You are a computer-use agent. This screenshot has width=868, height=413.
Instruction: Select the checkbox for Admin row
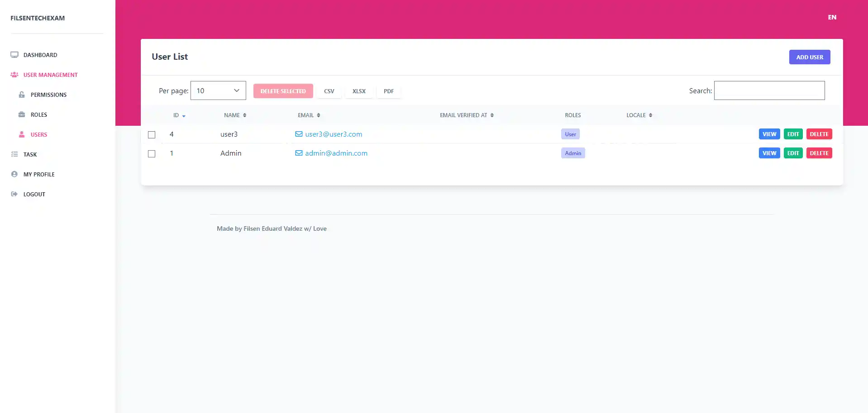152,154
